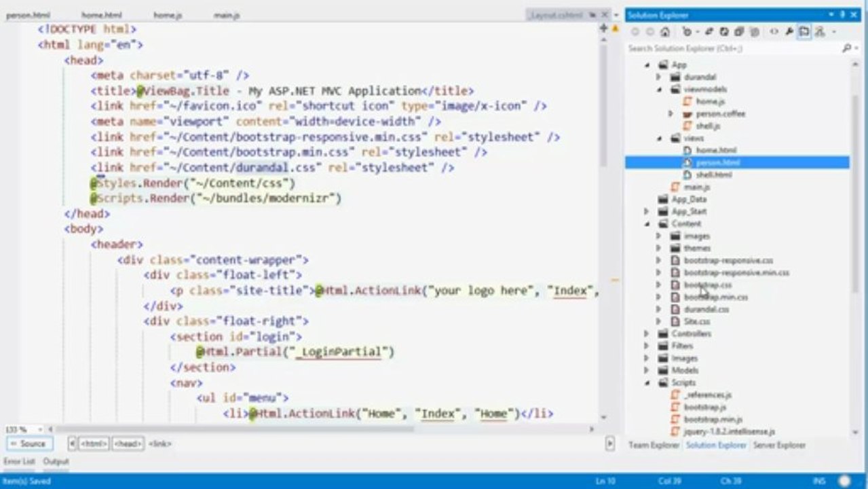Select home.js under viewmodels

coord(710,102)
